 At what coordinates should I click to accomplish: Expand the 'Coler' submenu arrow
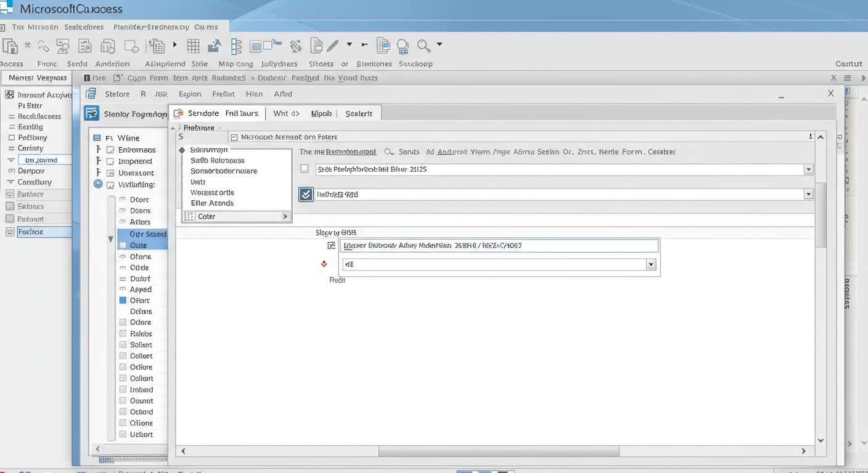[285, 216]
